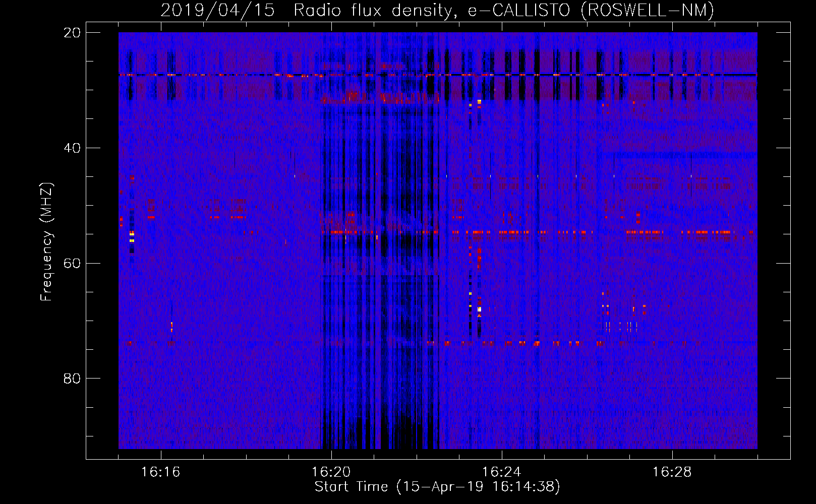Click the 60 MHz frequency tick label

point(72,263)
